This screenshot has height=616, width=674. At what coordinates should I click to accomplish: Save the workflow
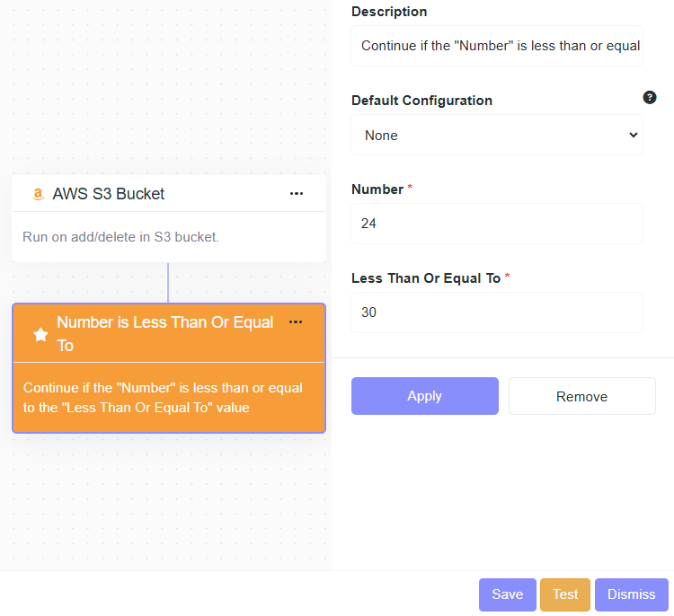pos(508,594)
